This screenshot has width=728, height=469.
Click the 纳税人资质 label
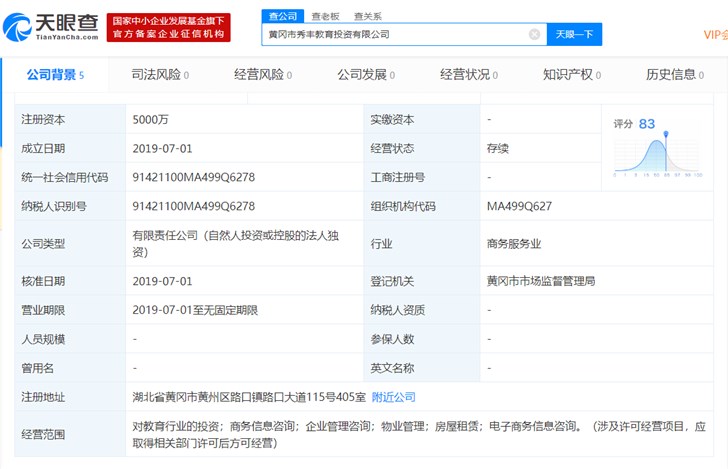point(398,310)
